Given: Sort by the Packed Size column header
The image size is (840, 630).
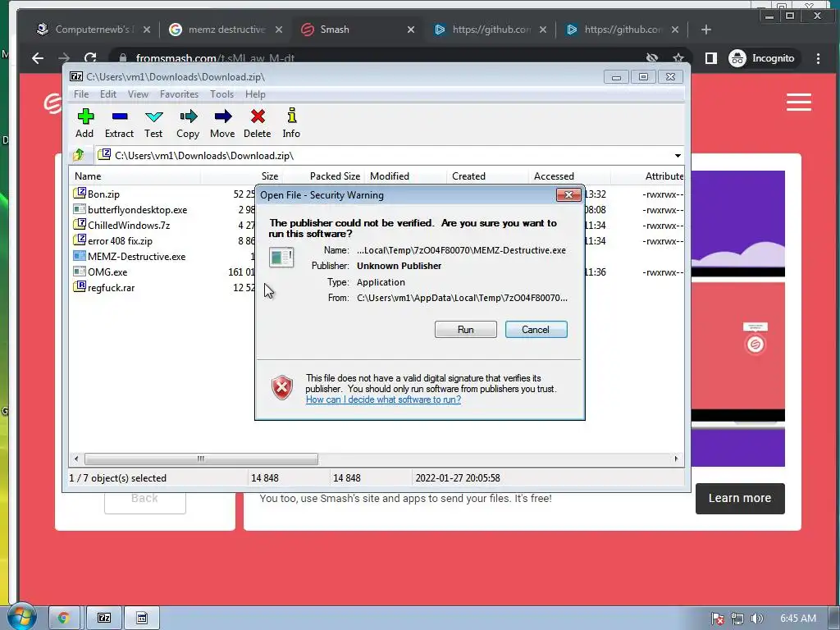Looking at the screenshot, I should pyautogui.click(x=323, y=176).
